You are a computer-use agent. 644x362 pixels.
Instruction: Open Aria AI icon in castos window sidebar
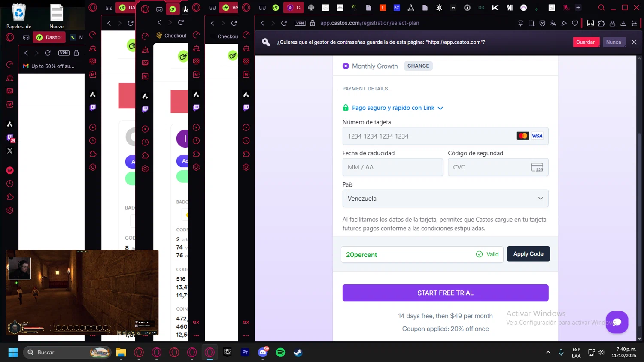(246, 94)
